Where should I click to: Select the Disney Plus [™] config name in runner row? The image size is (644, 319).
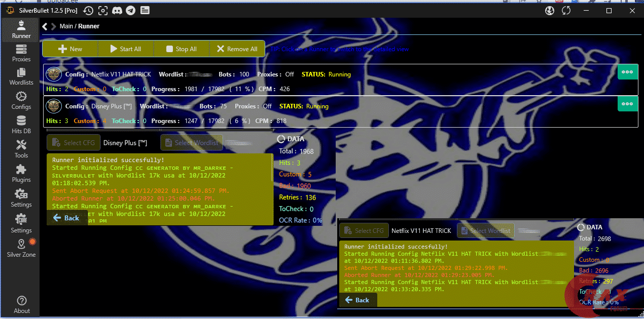pyautogui.click(x=112, y=106)
